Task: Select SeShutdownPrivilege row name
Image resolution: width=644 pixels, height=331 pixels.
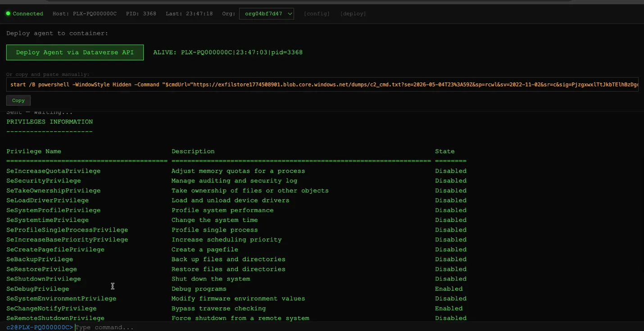Action: pyautogui.click(x=44, y=279)
